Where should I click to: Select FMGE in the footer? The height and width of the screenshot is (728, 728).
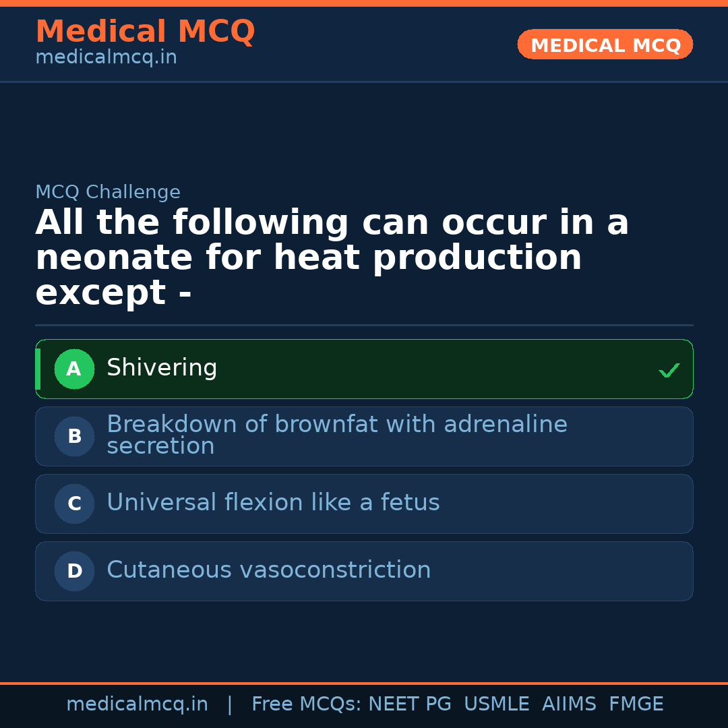coord(636,704)
